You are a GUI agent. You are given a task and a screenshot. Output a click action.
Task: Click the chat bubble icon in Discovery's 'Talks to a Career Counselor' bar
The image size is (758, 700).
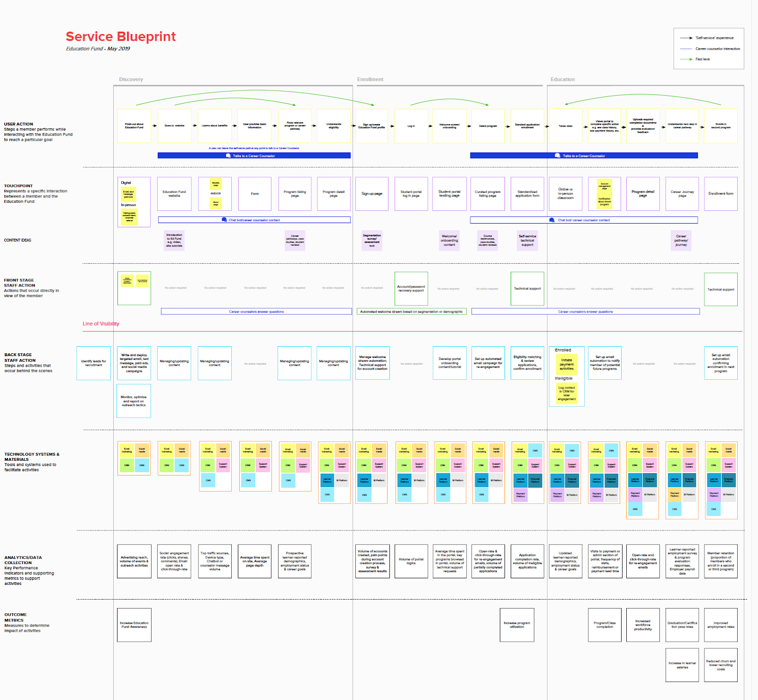click(x=228, y=155)
